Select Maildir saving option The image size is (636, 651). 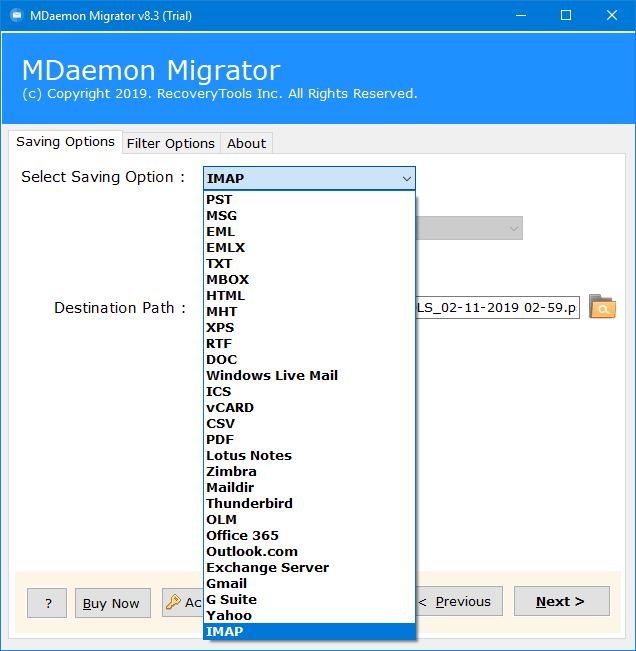309,487
